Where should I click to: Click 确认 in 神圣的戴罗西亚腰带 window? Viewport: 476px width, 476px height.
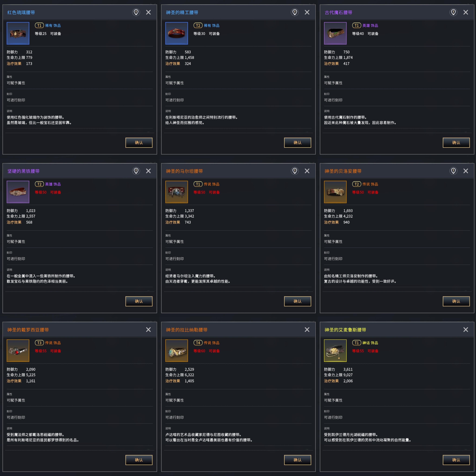[x=139, y=460]
